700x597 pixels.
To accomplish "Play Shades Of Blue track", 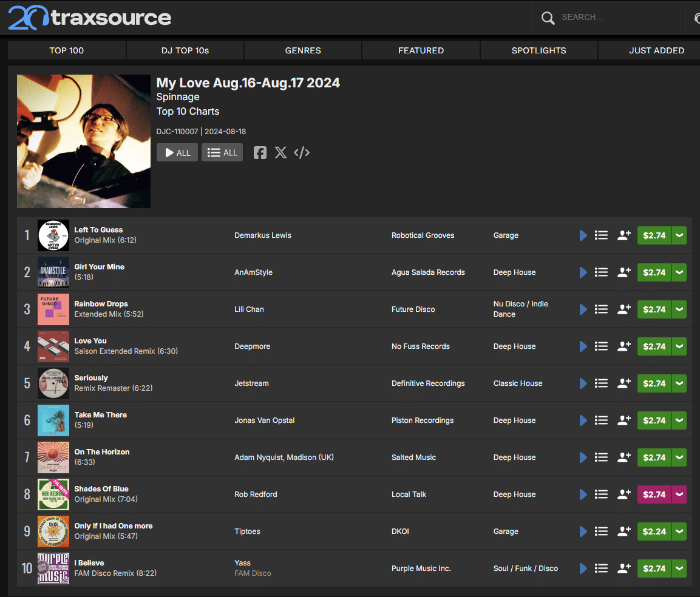I will pyautogui.click(x=583, y=494).
